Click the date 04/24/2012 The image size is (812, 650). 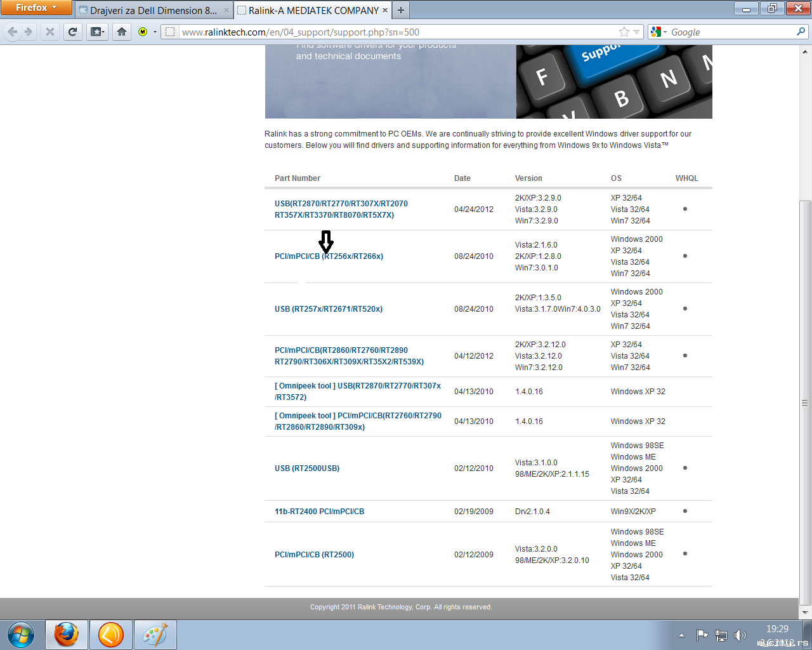tap(474, 209)
